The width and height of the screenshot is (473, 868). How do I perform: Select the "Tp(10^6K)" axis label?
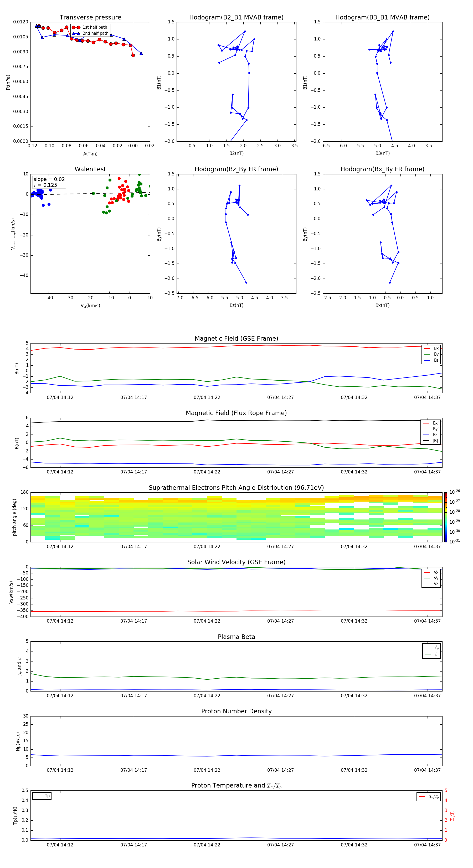coord(15,815)
